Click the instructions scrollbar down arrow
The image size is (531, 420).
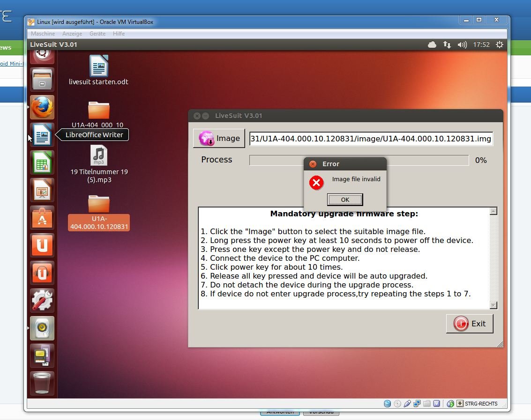(494, 305)
